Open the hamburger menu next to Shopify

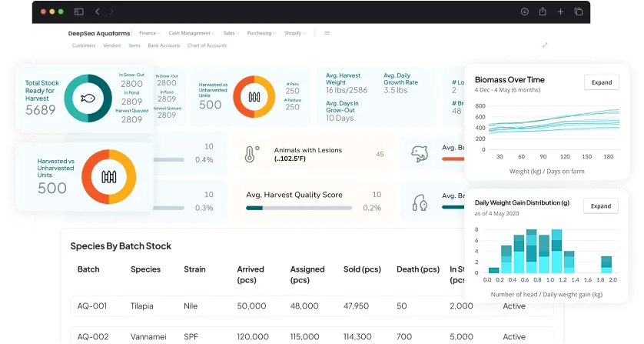[327, 33]
